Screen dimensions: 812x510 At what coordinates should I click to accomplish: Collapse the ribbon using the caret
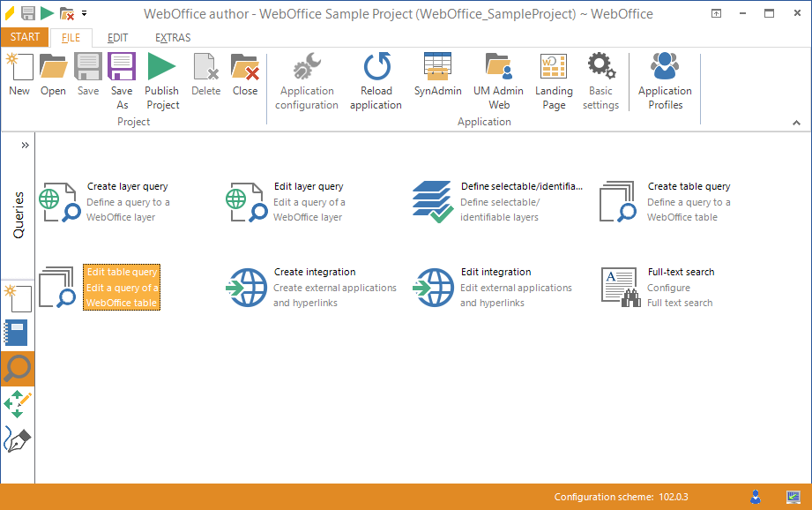coord(797,123)
